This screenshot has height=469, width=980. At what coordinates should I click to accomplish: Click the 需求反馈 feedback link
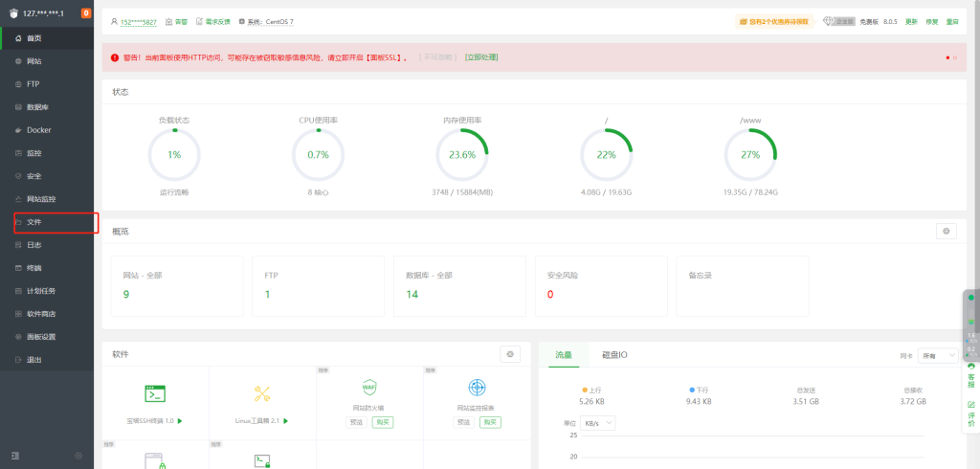click(x=213, y=21)
